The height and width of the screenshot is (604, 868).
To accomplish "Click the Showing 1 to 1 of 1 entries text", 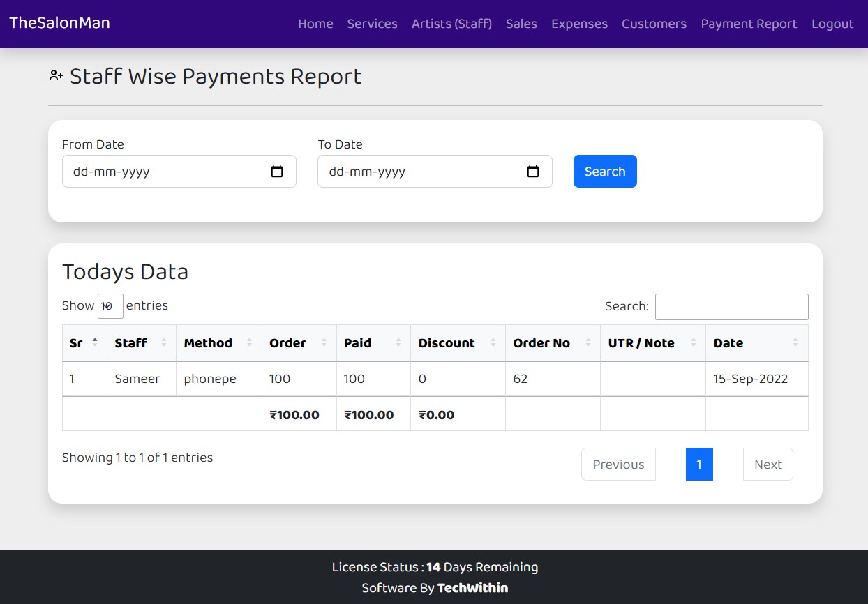I will 137,458.
